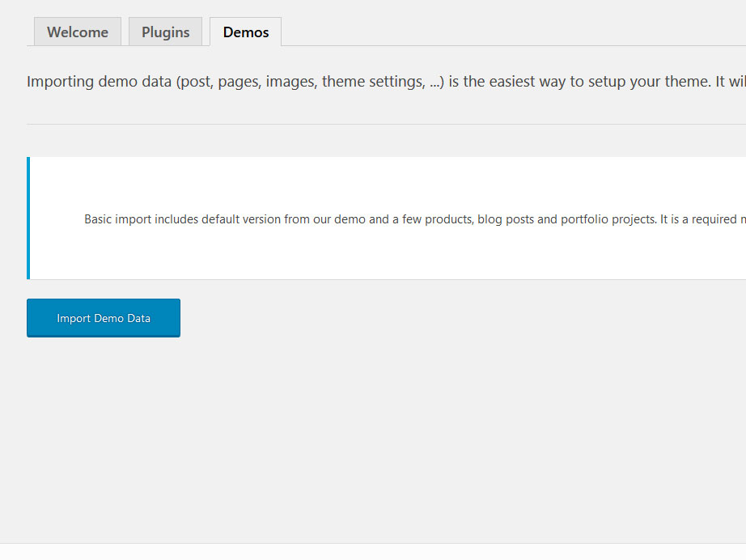Screen dimensions: 746x560
Task: Click the footer strip at the page bottom
Action: click(x=372, y=552)
